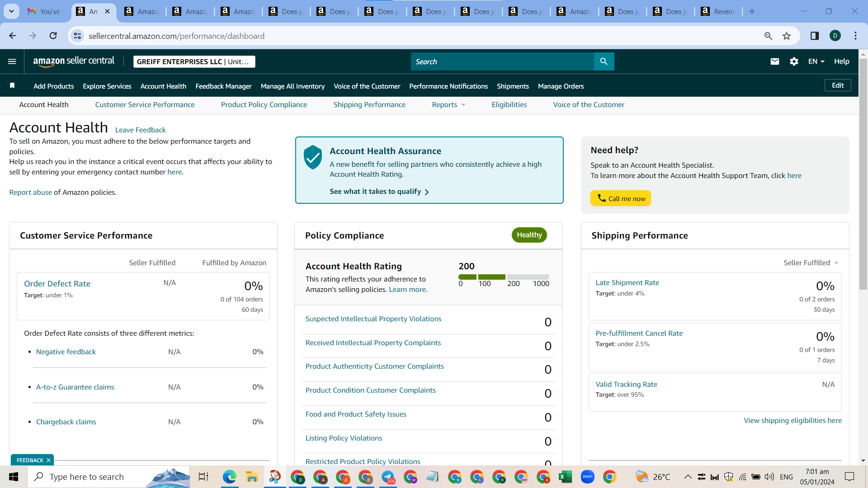Select the Product Policy Compliance tab
Screen dimensions: 868x488
pyautogui.click(x=264, y=105)
